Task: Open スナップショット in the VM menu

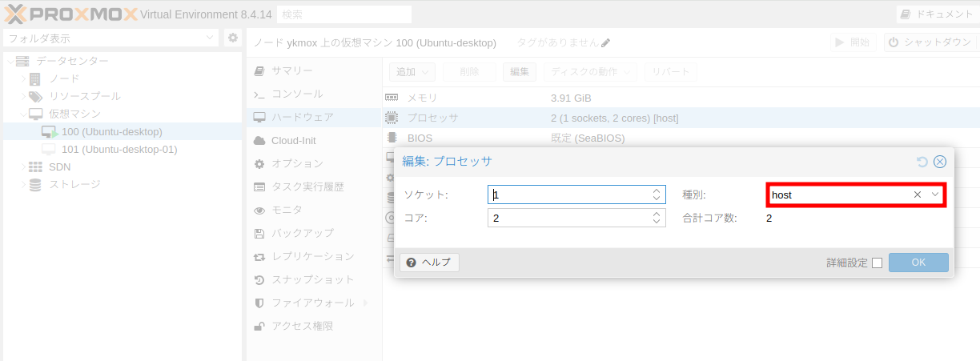Action: (x=314, y=279)
